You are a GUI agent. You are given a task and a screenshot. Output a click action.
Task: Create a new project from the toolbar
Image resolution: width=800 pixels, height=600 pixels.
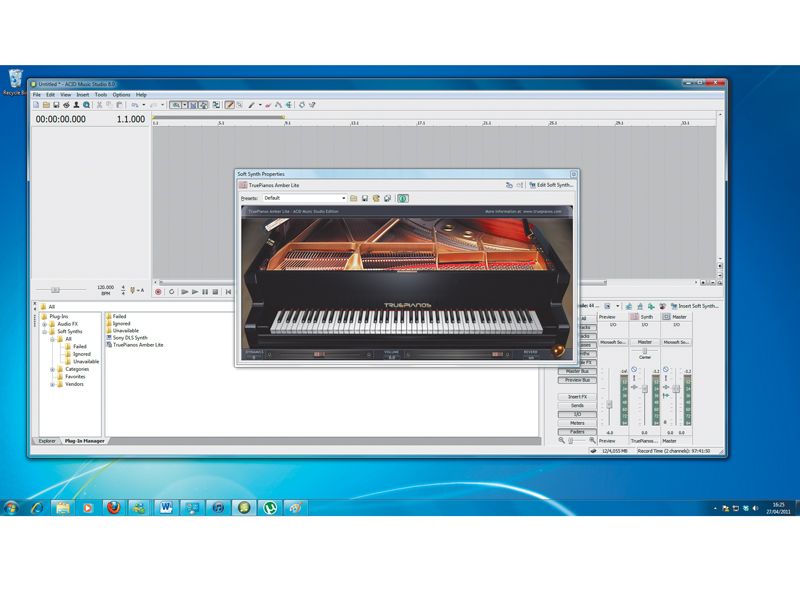tap(36, 105)
